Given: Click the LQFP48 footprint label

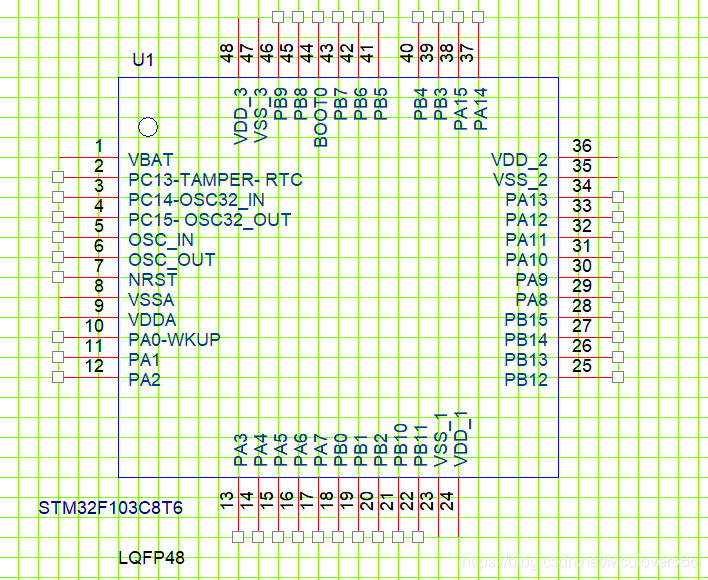Looking at the screenshot, I should (x=151, y=558).
